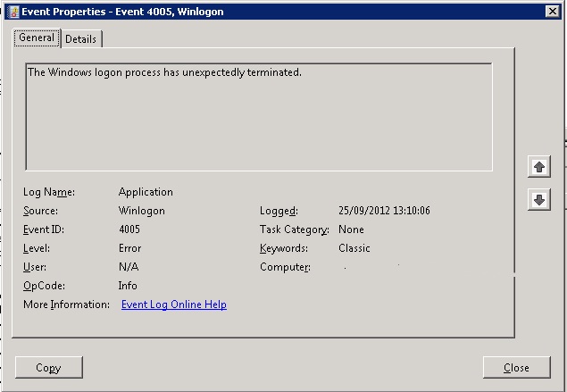Open the Event Log Online Help link
567x392 pixels.
(173, 304)
